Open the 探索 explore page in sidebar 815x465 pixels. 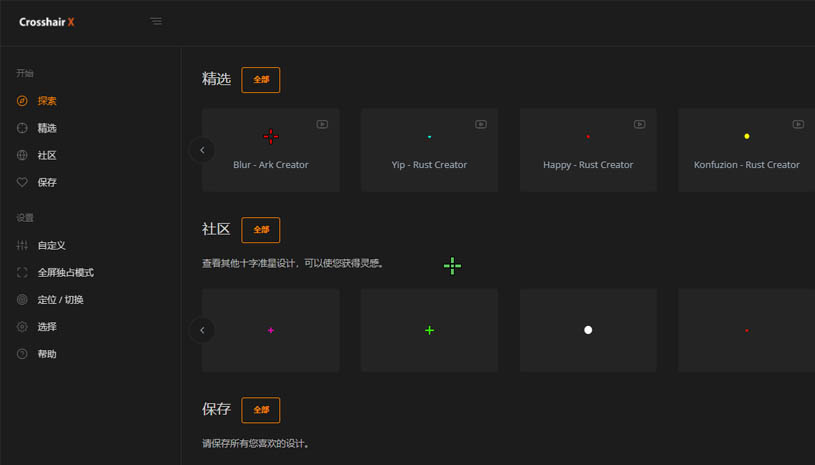[46, 101]
